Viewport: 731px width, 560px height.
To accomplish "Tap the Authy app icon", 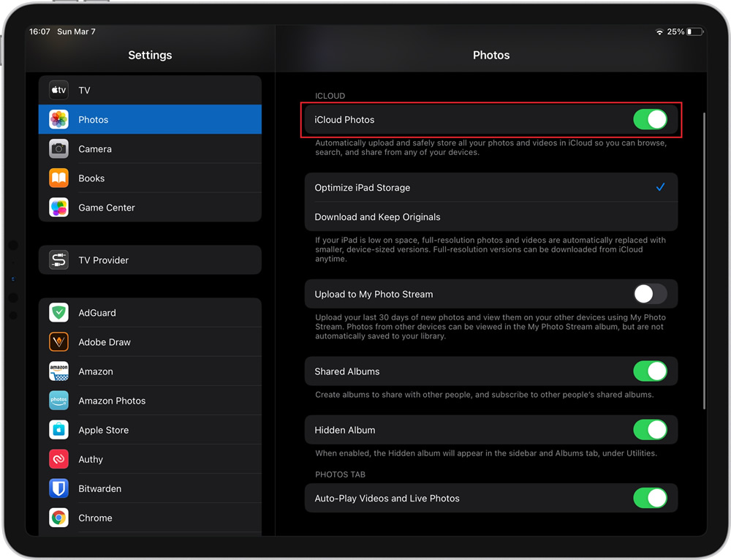I will pyautogui.click(x=58, y=459).
